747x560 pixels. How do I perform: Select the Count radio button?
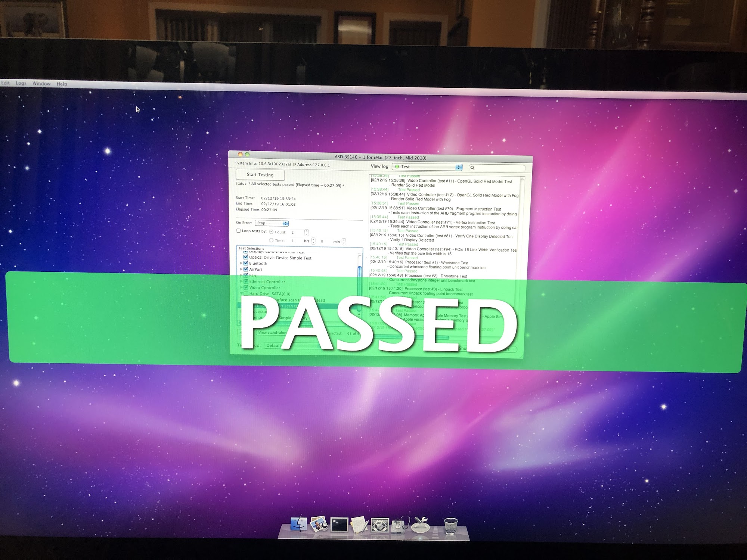(272, 232)
